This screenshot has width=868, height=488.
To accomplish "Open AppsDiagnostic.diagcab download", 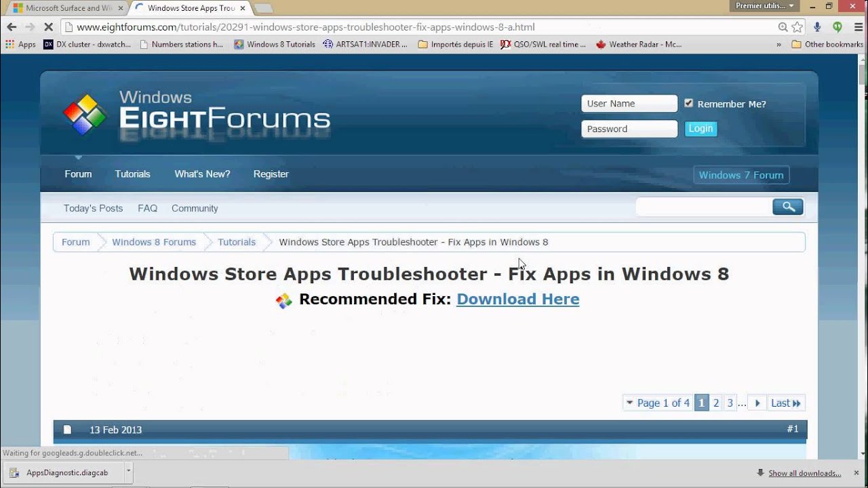I will click(64, 472).
